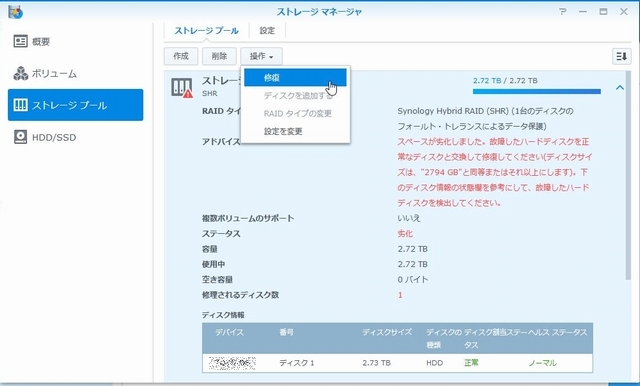The height and width of the screenshot is (386, 640).
Task: Choose 修復 repair from the menu
Action: [x=295, y=78]
